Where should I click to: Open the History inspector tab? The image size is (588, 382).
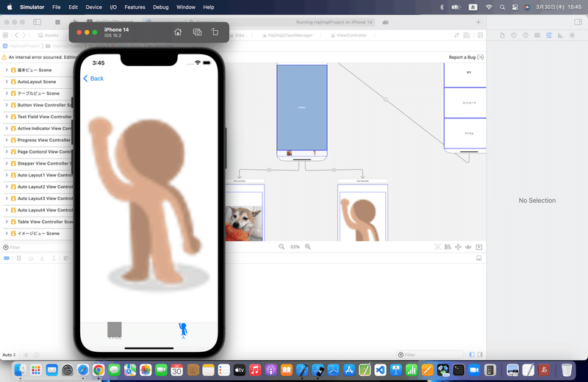[x=514, y=35]
